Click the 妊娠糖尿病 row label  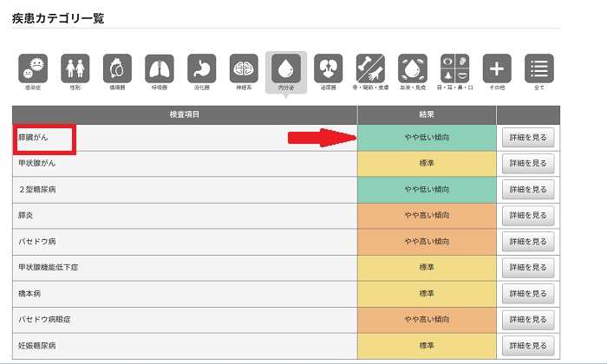click(38, 346)
